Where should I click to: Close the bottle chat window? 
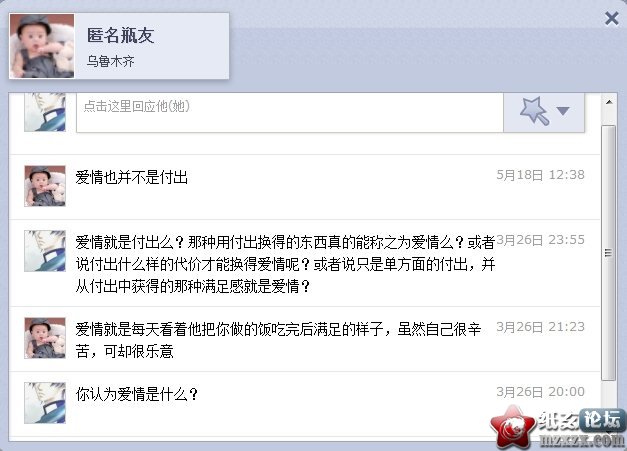click(x=611, y=18)
